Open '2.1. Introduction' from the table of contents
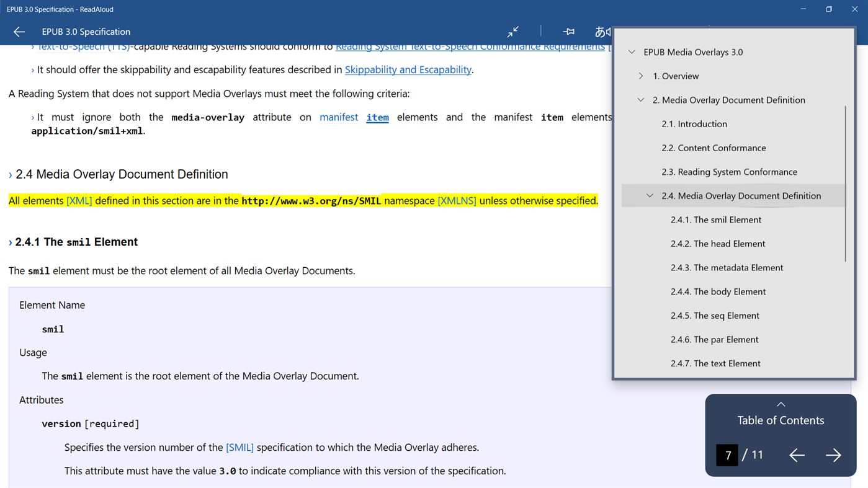The width and height of the screenshot is (868, 488). 694,123
